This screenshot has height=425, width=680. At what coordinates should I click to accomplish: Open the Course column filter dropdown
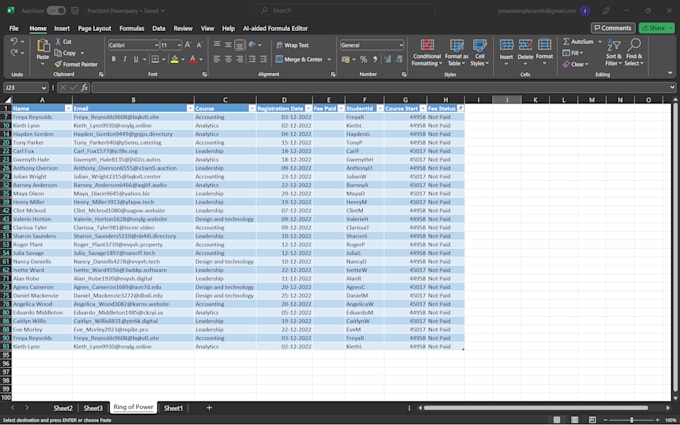coord(252,108)
